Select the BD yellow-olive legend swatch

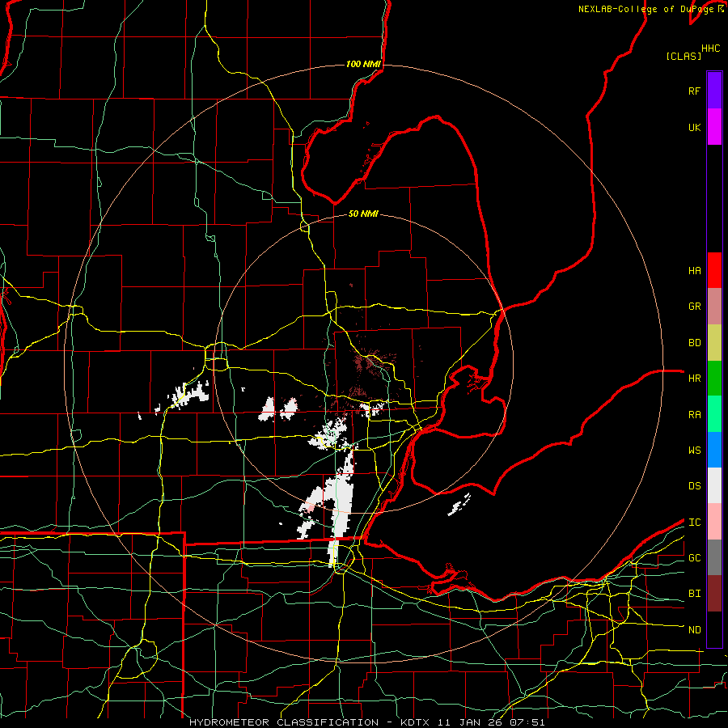[x=714, y=343]
